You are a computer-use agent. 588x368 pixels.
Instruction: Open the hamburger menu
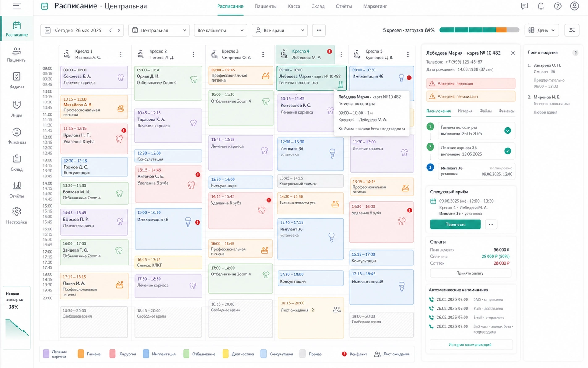click(17, 6)
